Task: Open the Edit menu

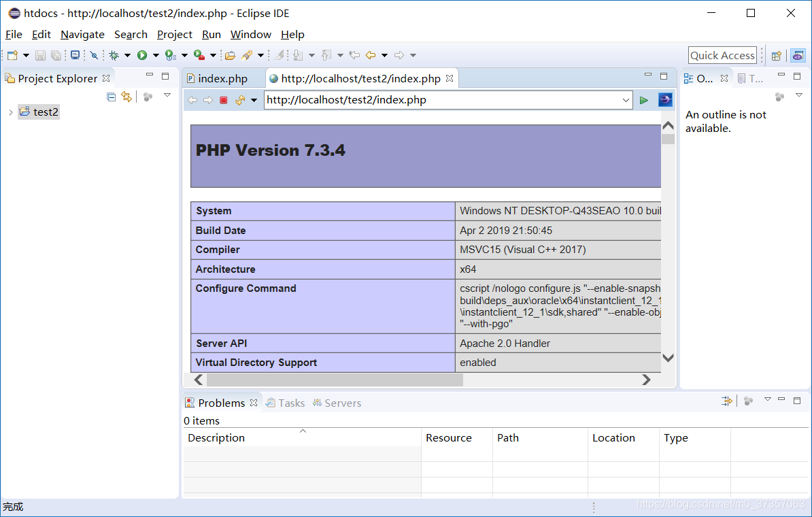Action: 41,34
